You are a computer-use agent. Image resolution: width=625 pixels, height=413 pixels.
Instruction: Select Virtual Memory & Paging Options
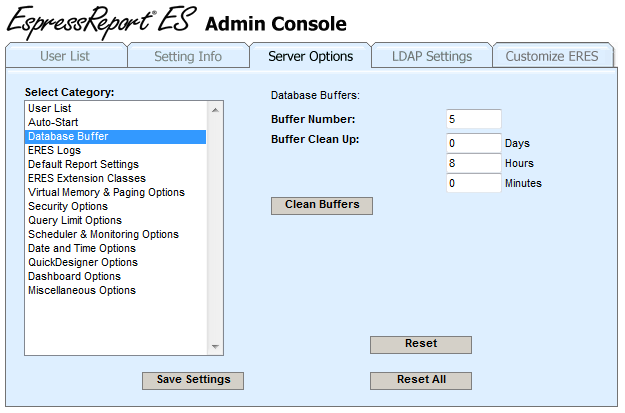tap(116, 192)
